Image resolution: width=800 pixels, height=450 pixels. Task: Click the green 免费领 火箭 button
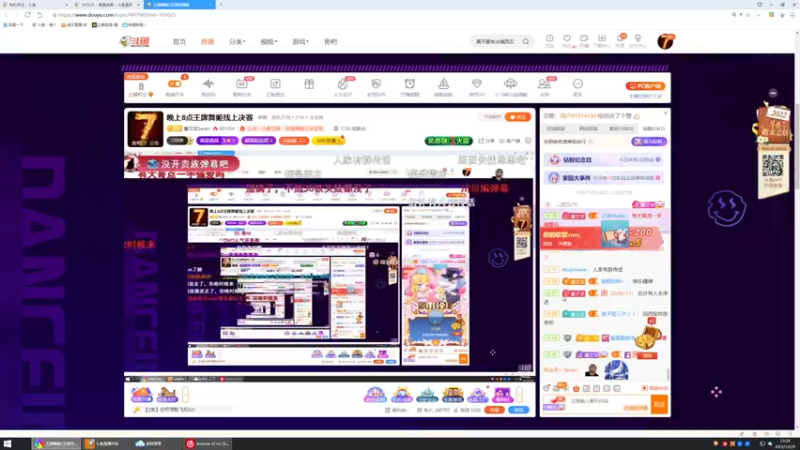pos(448,141)
